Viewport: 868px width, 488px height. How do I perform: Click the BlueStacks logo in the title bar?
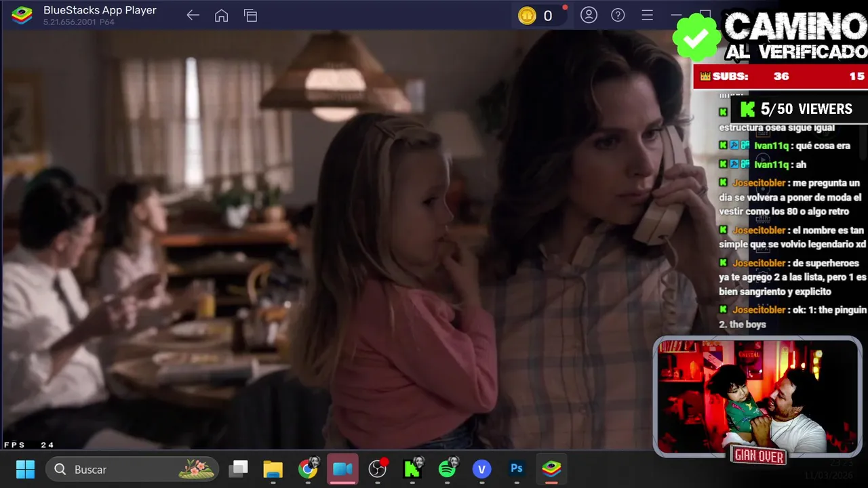22,15
